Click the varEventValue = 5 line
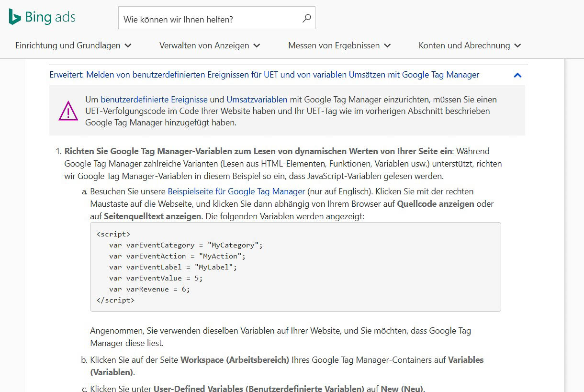The image size is (584, 392). [x=156, y=278]
